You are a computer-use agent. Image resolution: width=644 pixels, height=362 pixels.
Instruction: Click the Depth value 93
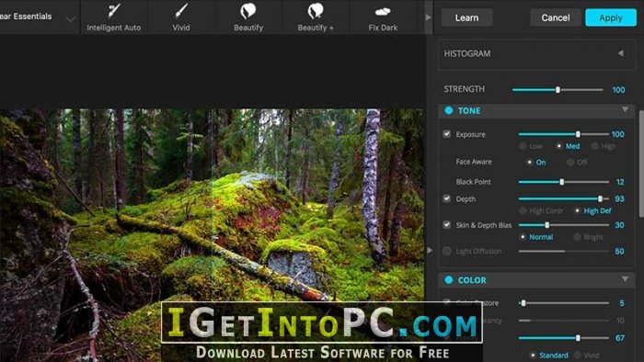click(619, 198)
